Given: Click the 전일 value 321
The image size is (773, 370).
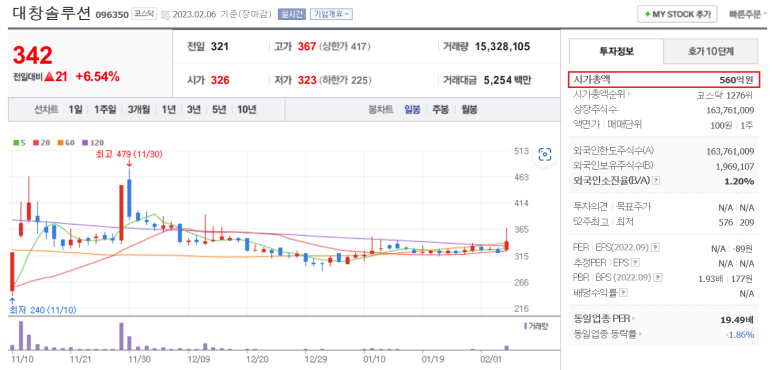Looking at the screenshot, I should [220, 47].
